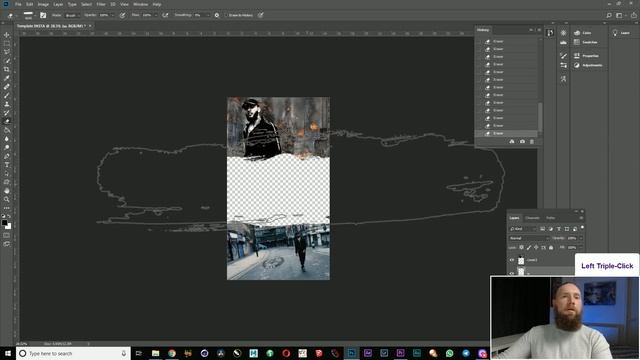The image size is (640, 360).
Task: Select the Move tool
Action: [7, 35]
